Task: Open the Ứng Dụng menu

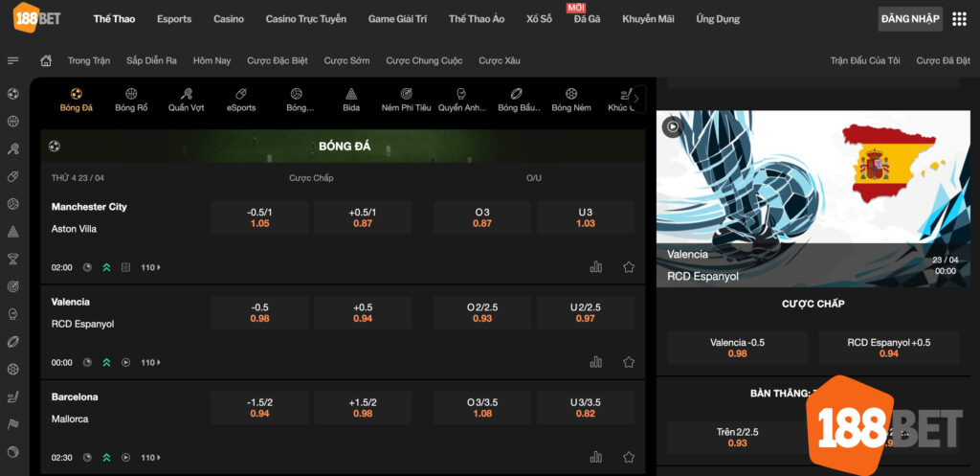Action: (718, 19)
